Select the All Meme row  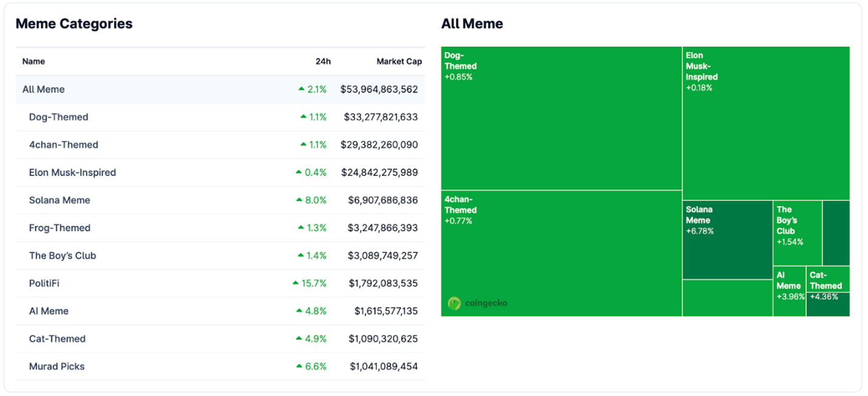click(43, 89)
